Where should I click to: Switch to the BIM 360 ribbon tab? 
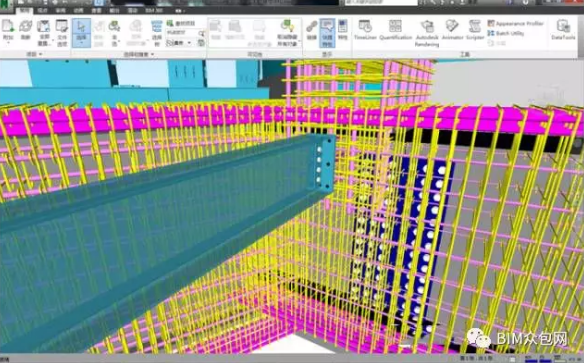coord(154,10)
